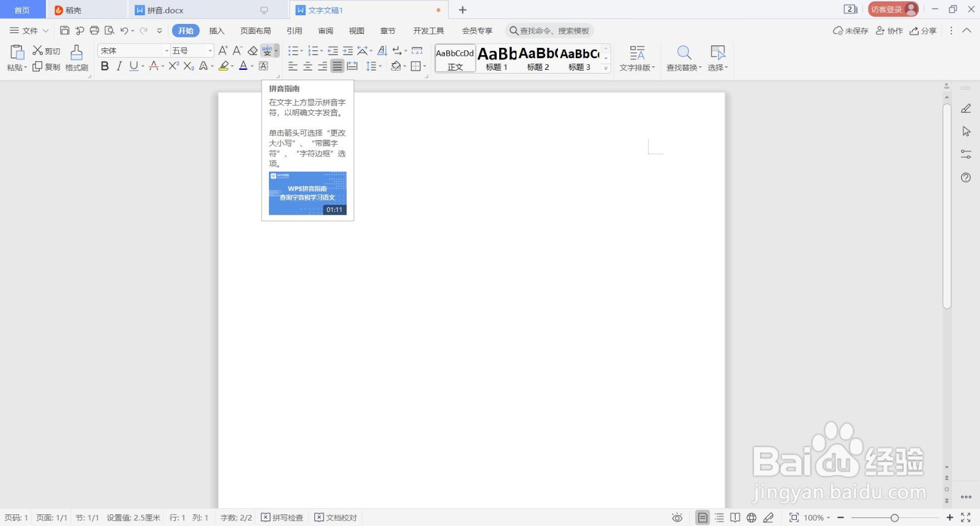Click 文档校对 (Proofread) in status bar

coord(336,517)
